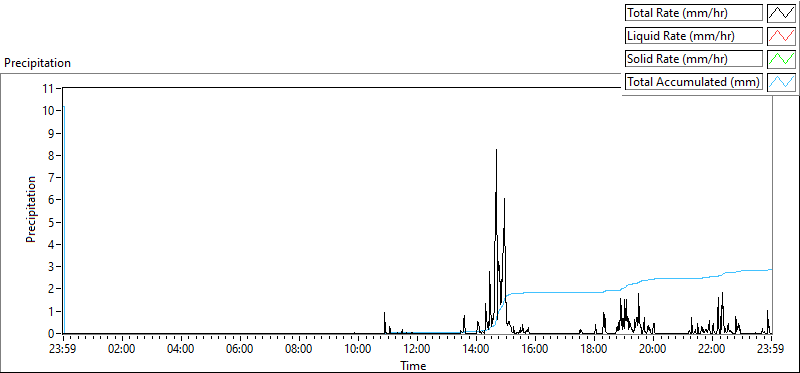Image resolution: width=800 pixels, height=373 pixels.
Task: Select the Total Accumulated (mm) legend label
Action: click(x=694, y=82)
